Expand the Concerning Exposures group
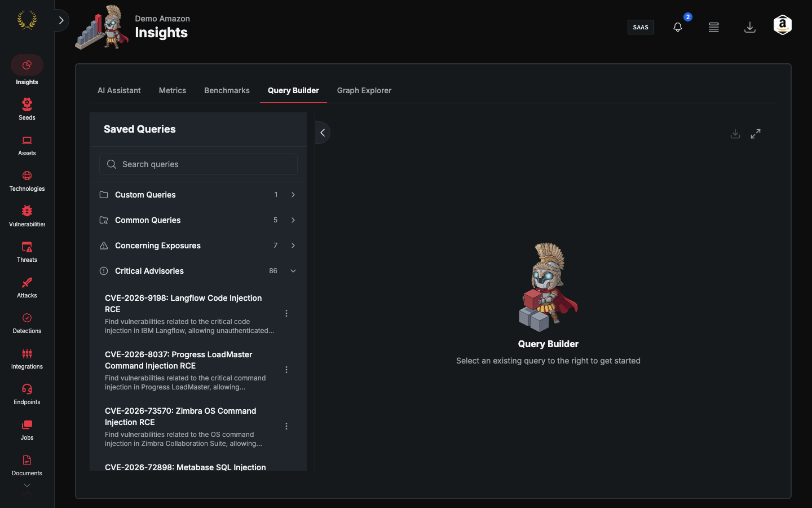Image resolution: width=812 pixels, height=508 pixels. (x=198, y=246)
